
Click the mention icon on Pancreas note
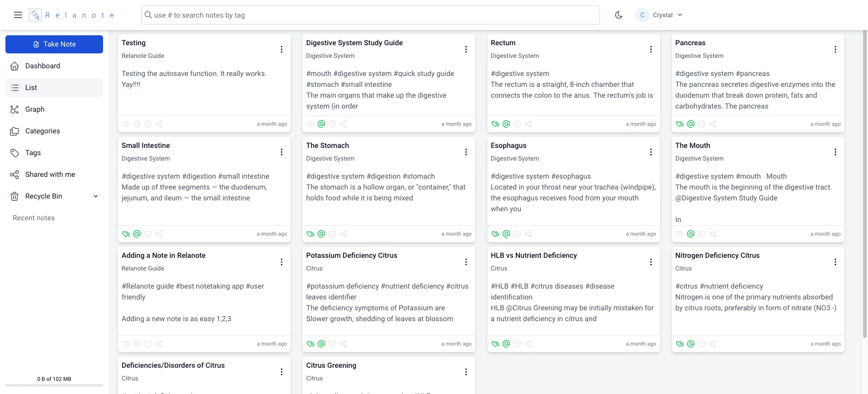[691, 124]
